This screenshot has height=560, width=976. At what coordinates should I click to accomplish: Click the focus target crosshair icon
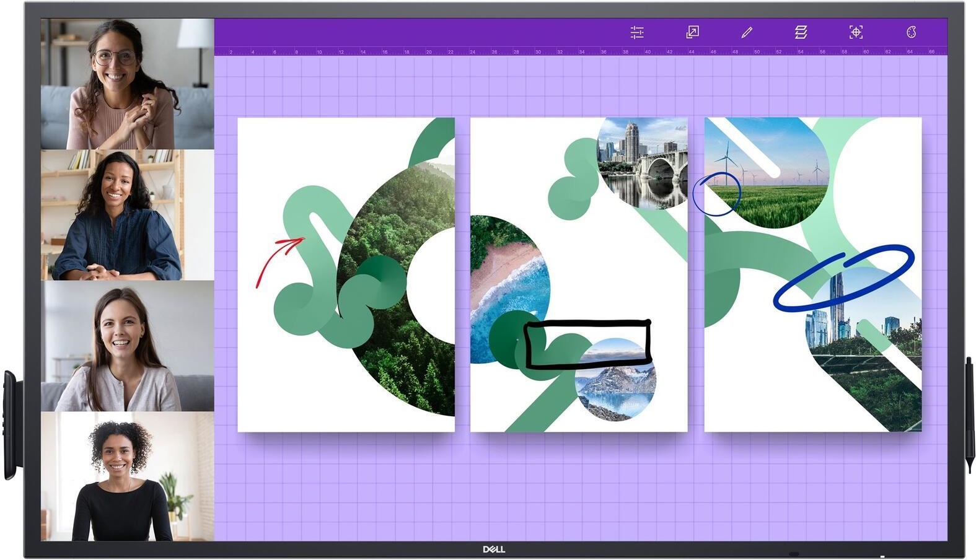point(855,32)
